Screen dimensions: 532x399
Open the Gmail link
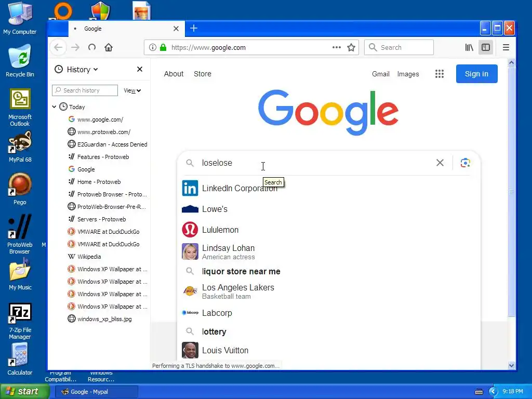381,74
